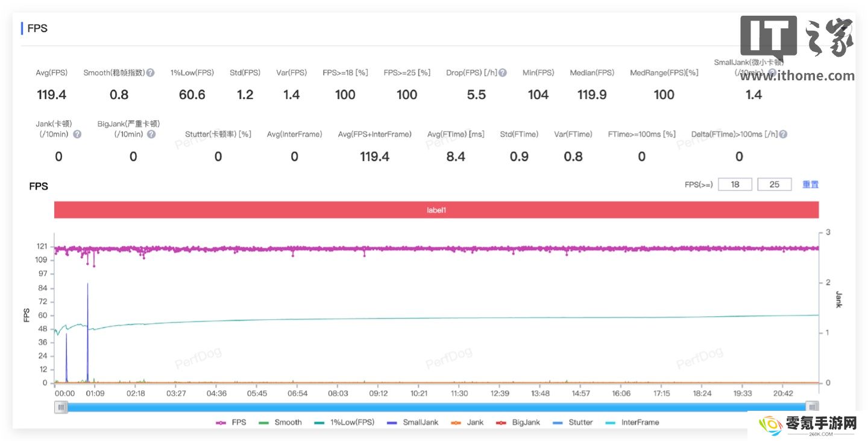Click the blue time range slider bar

point(436,407)
